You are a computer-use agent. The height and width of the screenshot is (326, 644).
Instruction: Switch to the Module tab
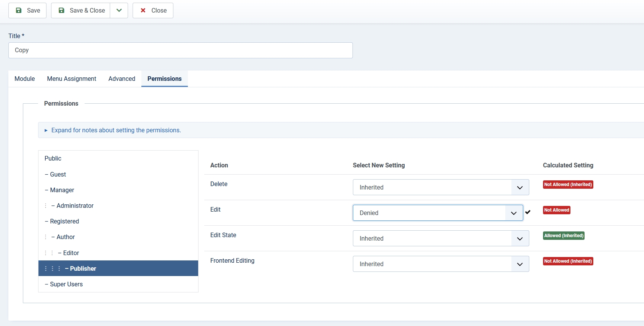25,79
